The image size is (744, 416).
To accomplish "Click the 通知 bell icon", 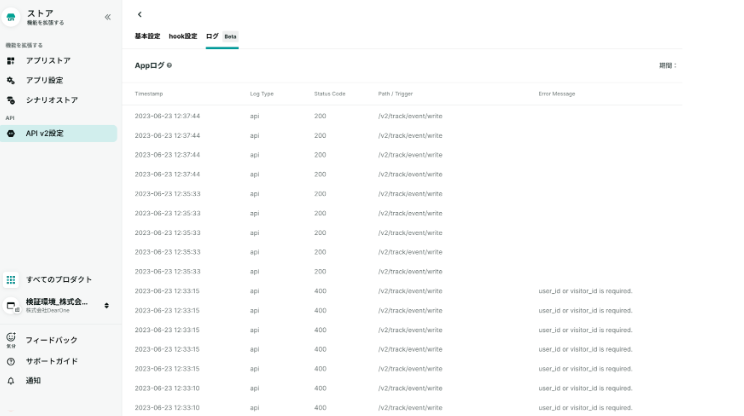I will 11,380.
